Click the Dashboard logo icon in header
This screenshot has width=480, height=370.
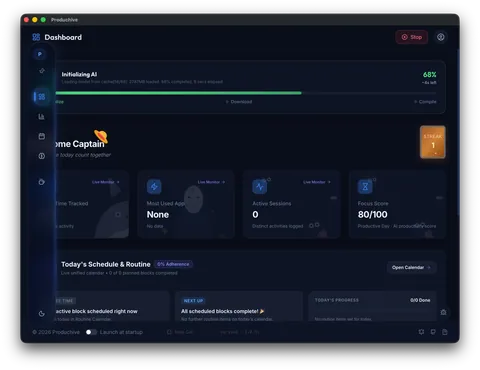coord(36,37)
